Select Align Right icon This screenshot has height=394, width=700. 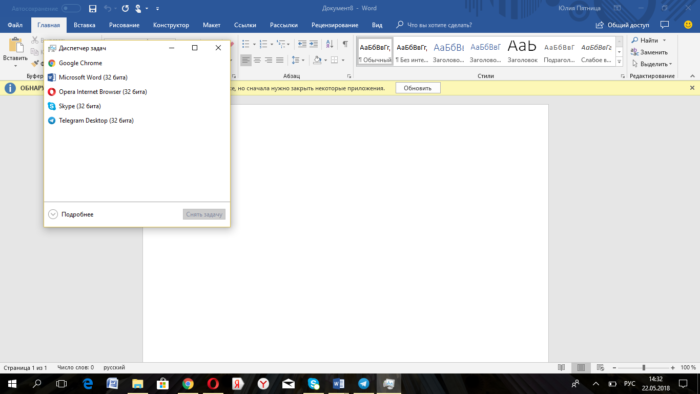point(268,60)
